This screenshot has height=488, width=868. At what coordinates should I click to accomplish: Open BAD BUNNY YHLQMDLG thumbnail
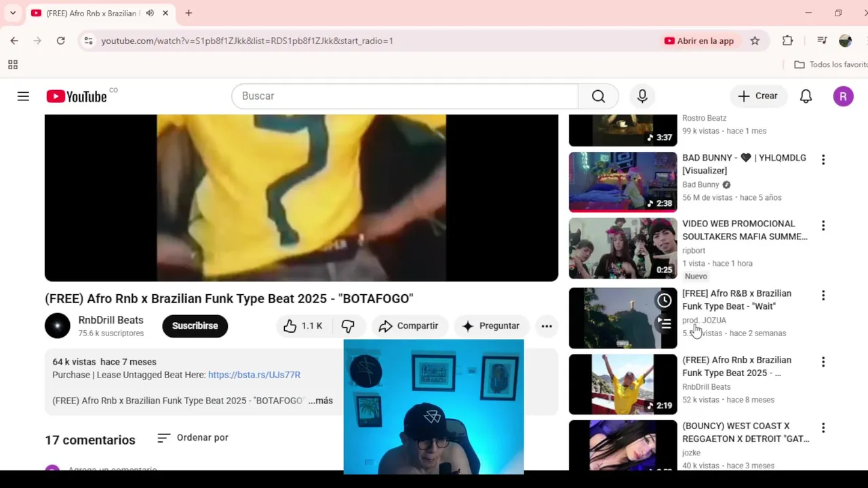[623, 182]
